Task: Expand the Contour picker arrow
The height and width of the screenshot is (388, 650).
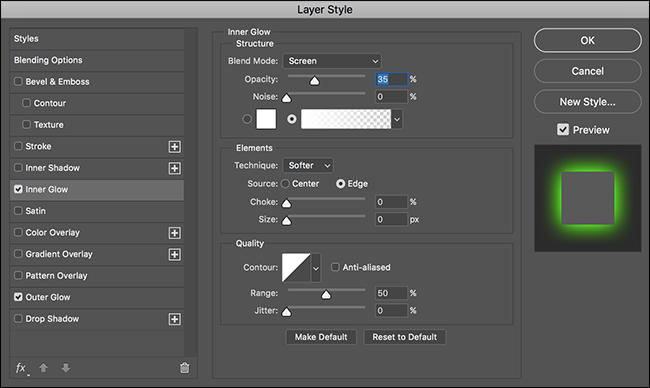Action: [x=315, y=268]
